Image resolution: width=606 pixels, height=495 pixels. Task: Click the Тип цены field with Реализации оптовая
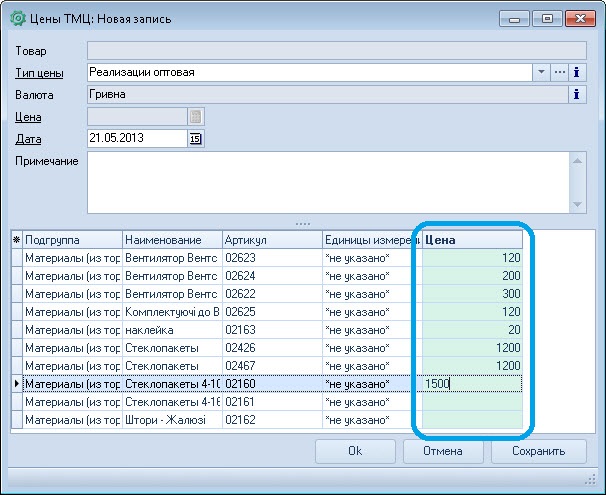coord(310,72)
